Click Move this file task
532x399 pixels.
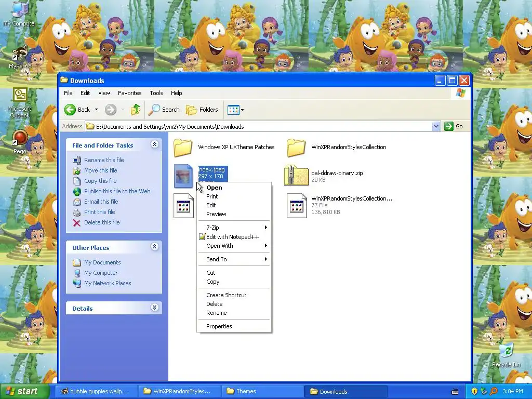click(100, 170)
